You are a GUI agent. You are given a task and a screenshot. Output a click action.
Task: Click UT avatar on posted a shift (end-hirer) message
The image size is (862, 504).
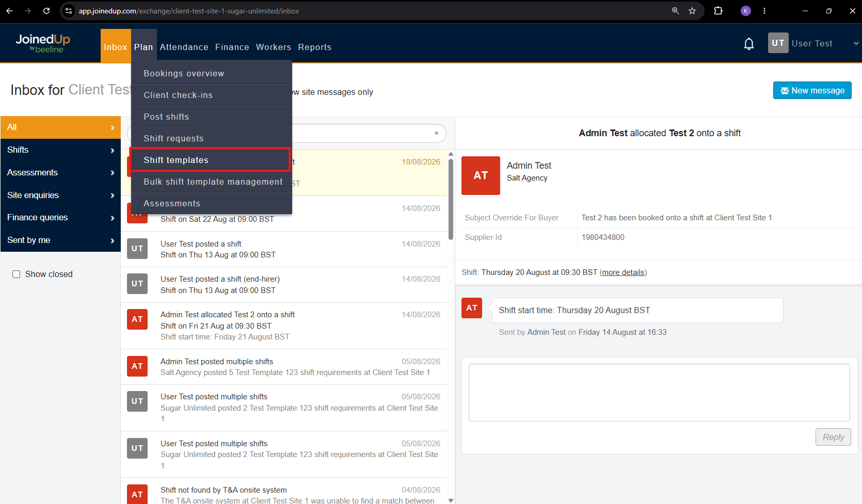tap(137, 284)
